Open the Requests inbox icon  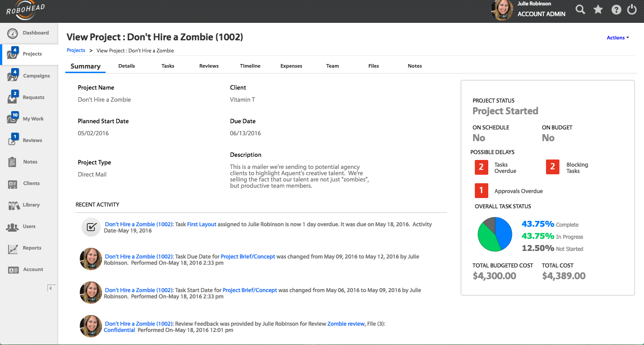[13, 97]
